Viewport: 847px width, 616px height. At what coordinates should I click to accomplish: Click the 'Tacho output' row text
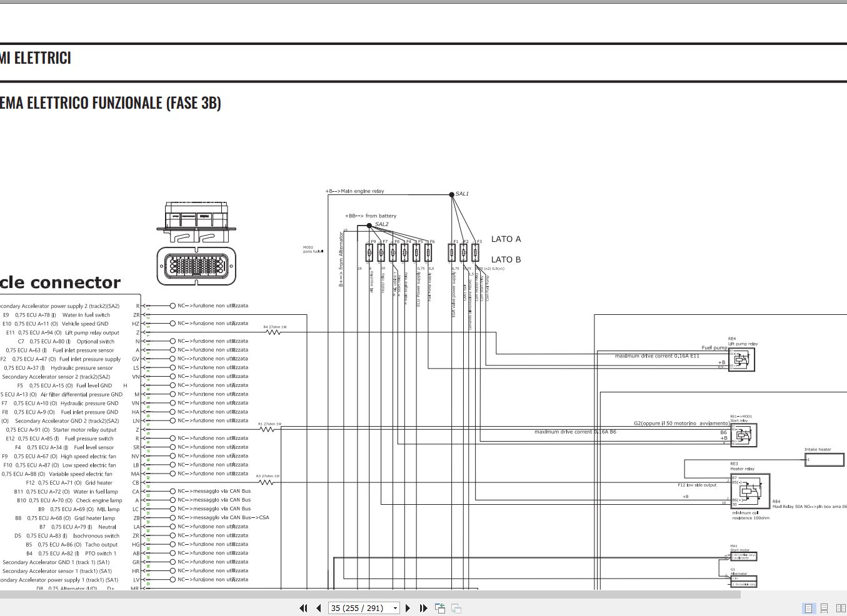pos(101,545)
